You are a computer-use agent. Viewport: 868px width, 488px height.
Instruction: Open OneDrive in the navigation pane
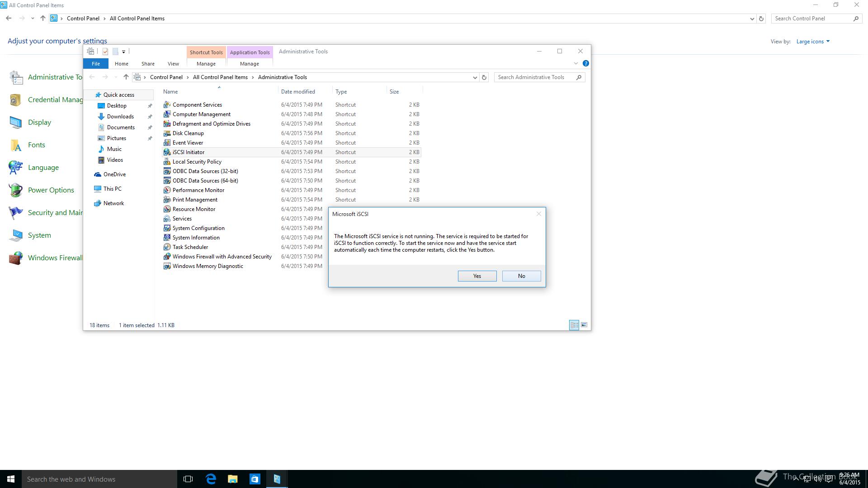(x=114, y=174)
